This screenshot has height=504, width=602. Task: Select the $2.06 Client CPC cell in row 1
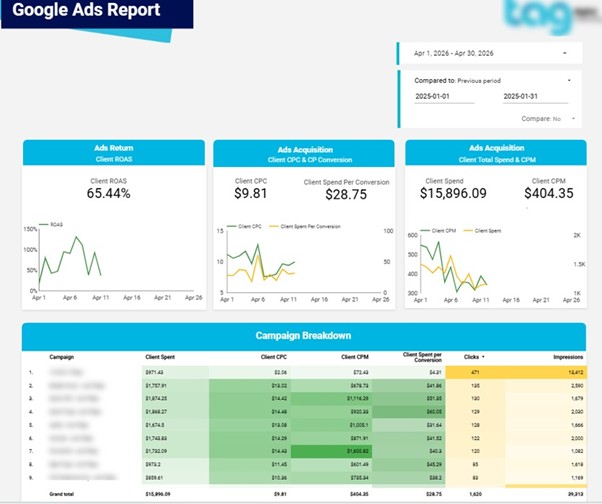click(x=250, y=373)
